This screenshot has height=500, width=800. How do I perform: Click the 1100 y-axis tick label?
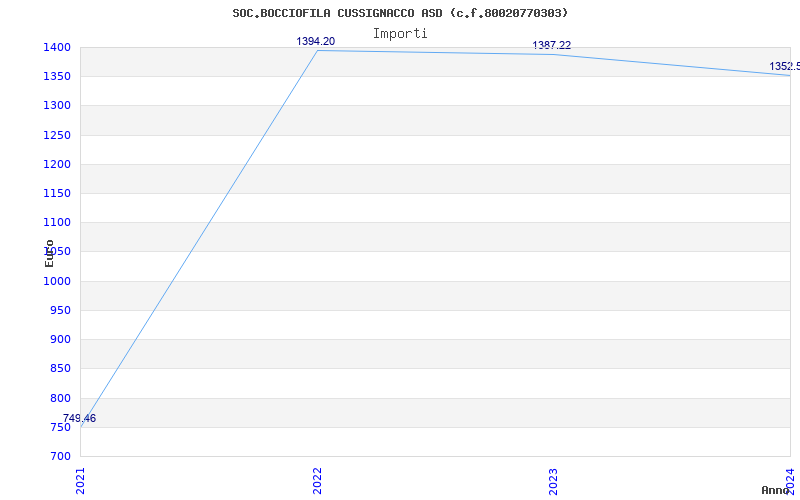tap(57, 222)
